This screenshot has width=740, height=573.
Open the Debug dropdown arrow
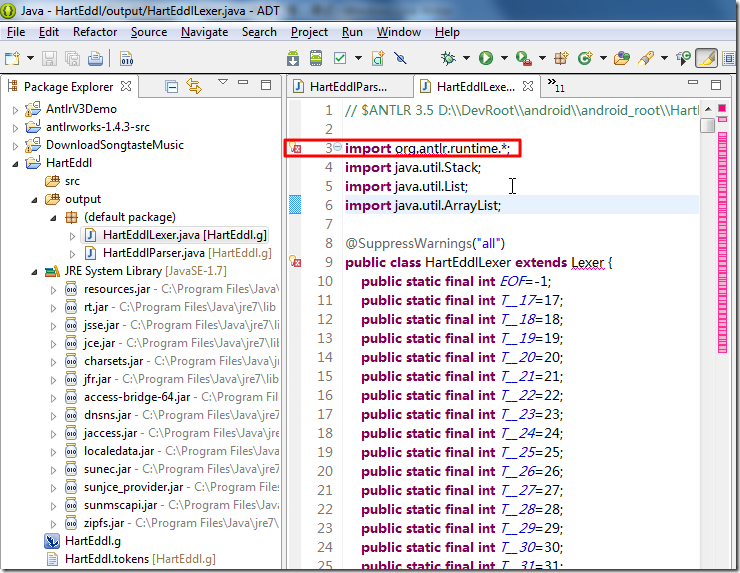coord(466,59)
